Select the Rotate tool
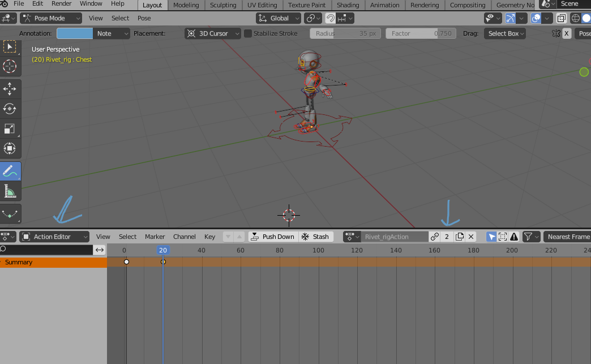Screen dimensions: 591x364 [10, 109]
